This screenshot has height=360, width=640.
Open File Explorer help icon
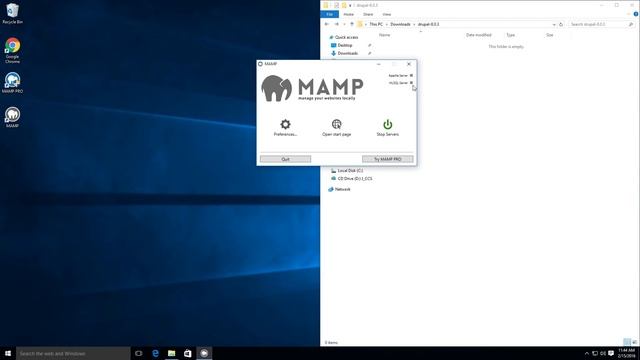[636, 14]
